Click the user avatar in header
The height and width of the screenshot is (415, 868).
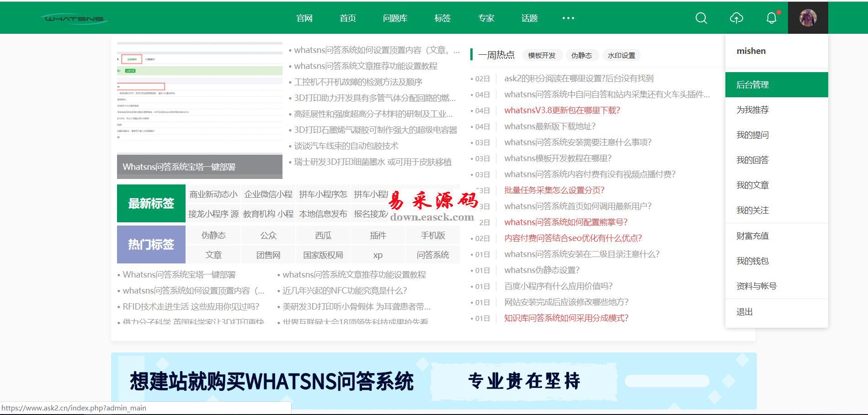(x=808, y=18)
